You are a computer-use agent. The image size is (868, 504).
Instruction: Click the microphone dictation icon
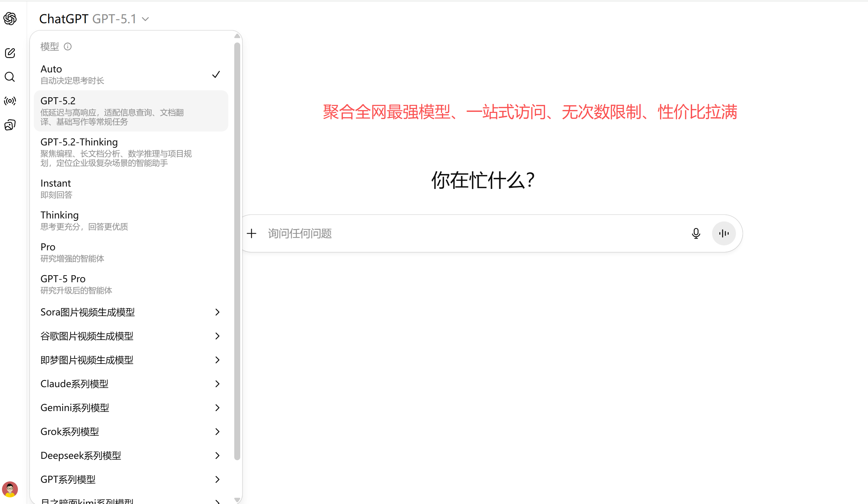(696, 233)
